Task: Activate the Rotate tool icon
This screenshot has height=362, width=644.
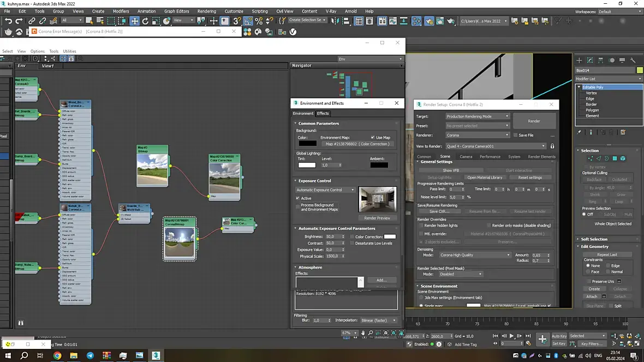Action: click(x=146, y=21)
